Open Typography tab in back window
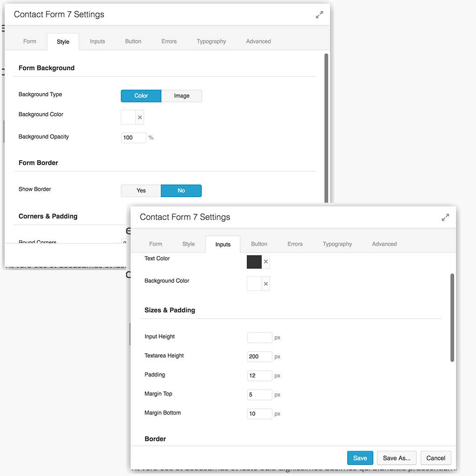The image size is (476, 476). pyautogui.click(x=212, y=41)
